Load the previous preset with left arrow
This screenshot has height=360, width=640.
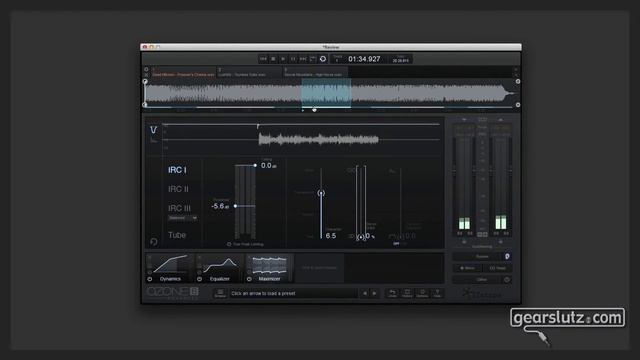pos(364,293)
